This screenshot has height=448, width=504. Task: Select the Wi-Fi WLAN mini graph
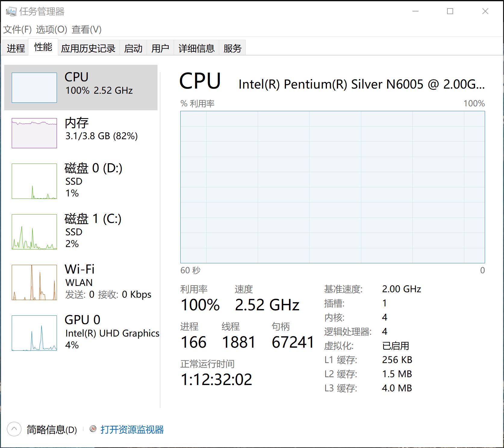[x=34, y=282]
